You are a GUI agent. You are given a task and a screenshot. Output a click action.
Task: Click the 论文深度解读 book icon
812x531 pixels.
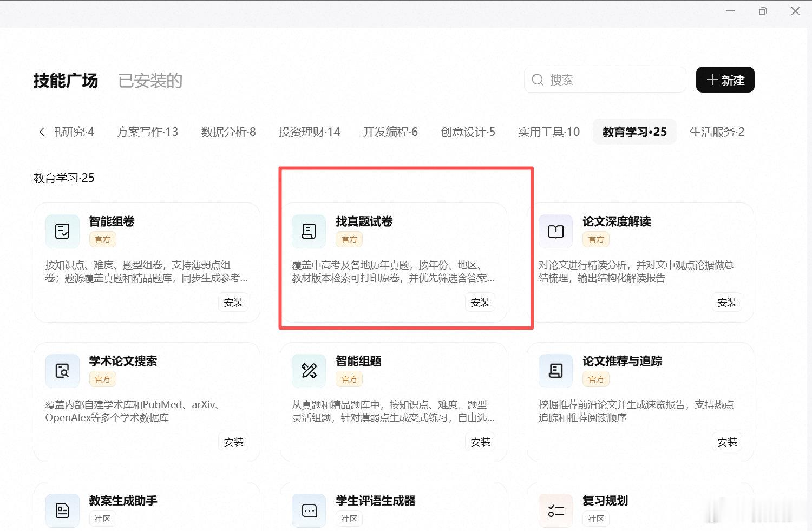coord(555,231)
